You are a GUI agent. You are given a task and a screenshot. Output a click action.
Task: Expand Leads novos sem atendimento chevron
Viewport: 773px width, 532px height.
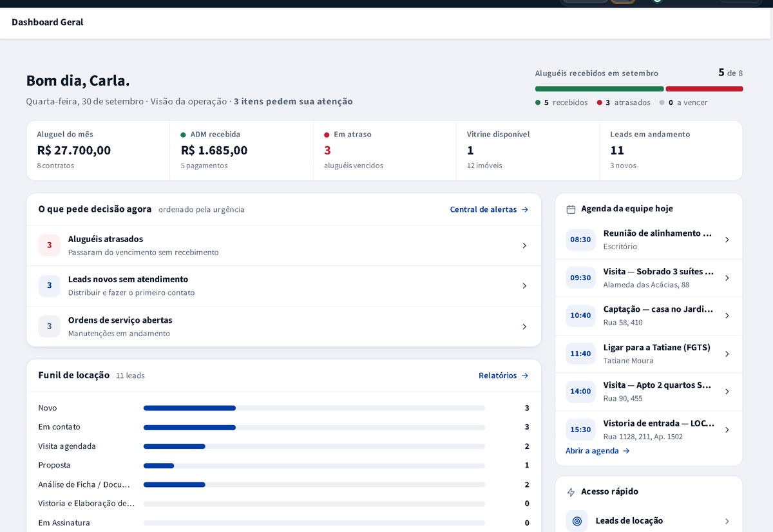click(524, 286)
